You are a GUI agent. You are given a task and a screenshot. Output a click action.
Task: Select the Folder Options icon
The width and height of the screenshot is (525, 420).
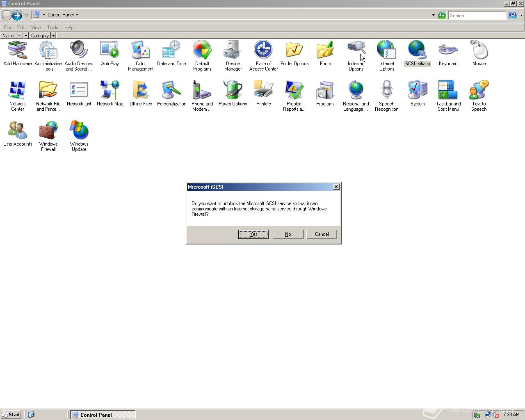pos(294,53)
